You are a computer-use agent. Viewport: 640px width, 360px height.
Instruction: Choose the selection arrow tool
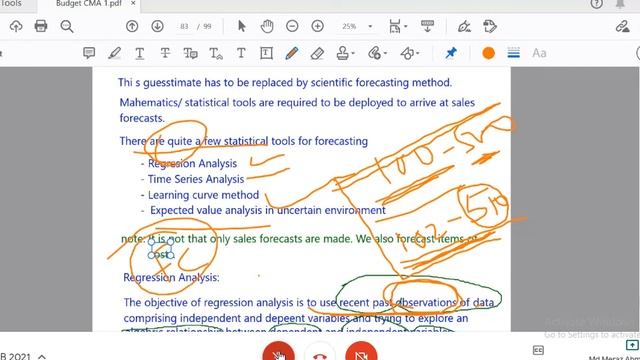coord(242,27)
